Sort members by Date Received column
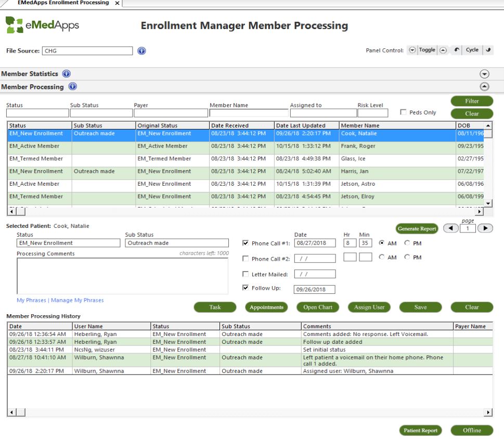 click(x=242, y=125)
